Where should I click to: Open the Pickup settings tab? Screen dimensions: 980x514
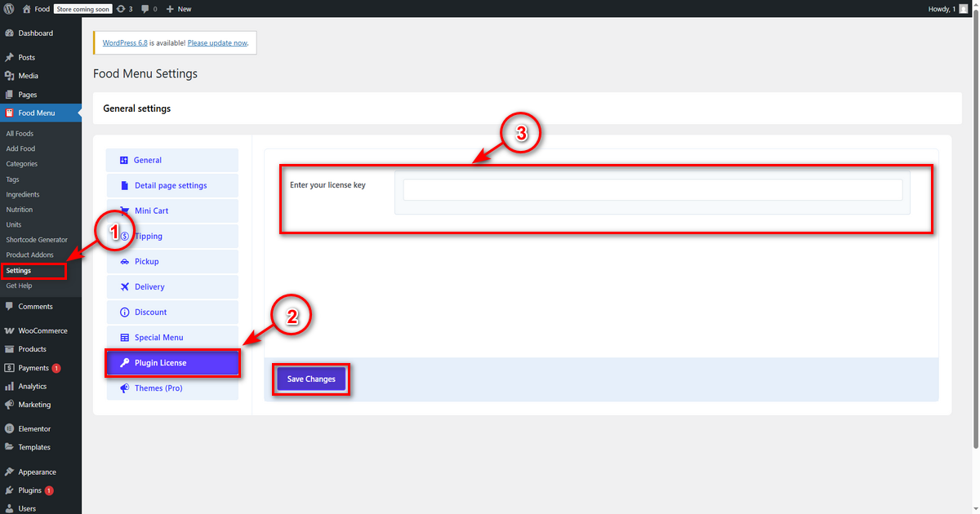pos(172,262)
